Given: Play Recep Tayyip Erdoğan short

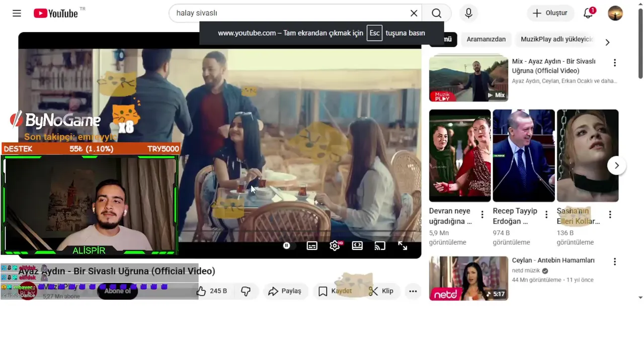Looking at the screenshot, I should (x=524, y=156).
